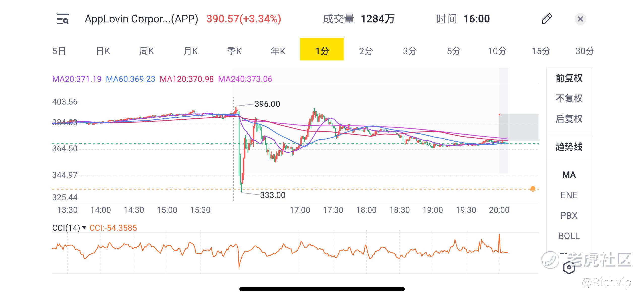Viewport: 644px width, 297px height.
Task: Select the PBX indicator overlay
Action: 569,216
